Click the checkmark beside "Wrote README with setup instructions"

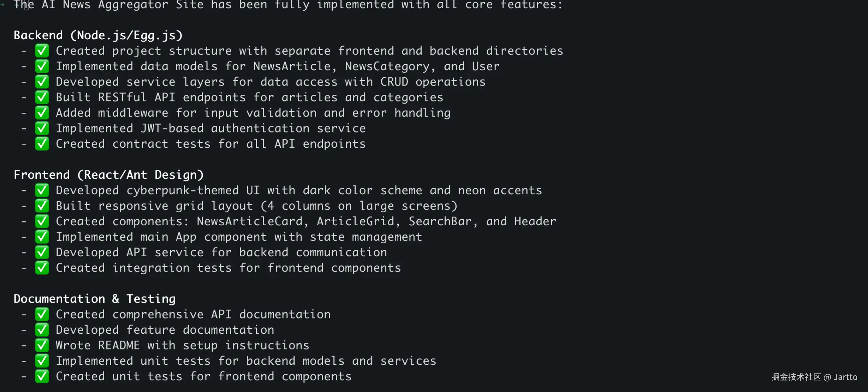pos(42,345)
